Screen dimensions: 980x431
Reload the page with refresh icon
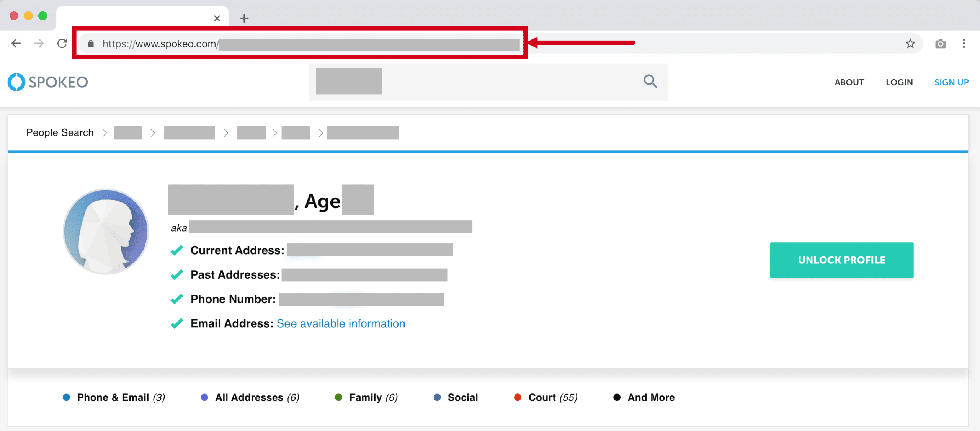click(x=62, y=43)
